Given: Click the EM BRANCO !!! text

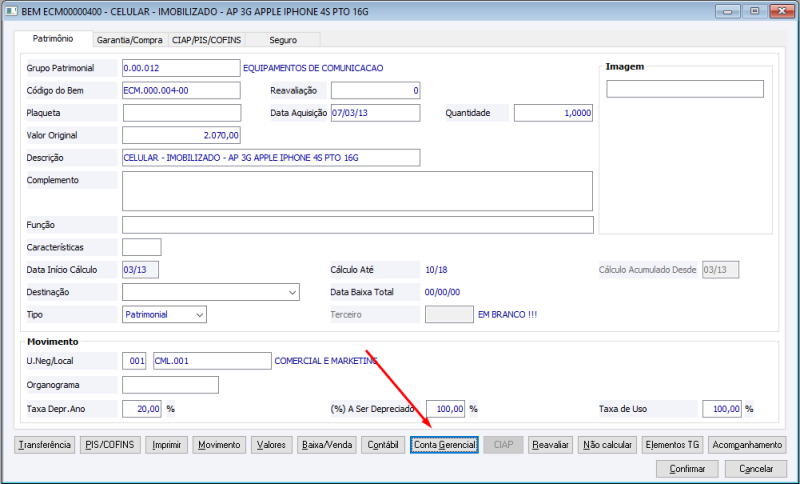Looking at the screenshot, I should click(x=508, y=315).
